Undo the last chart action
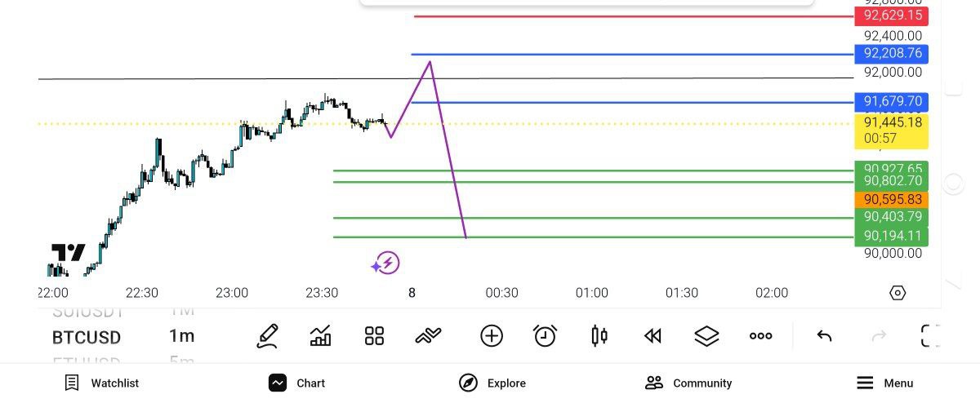Image resolution: width=980 pixels, height=403 pixels. (824, 336)
